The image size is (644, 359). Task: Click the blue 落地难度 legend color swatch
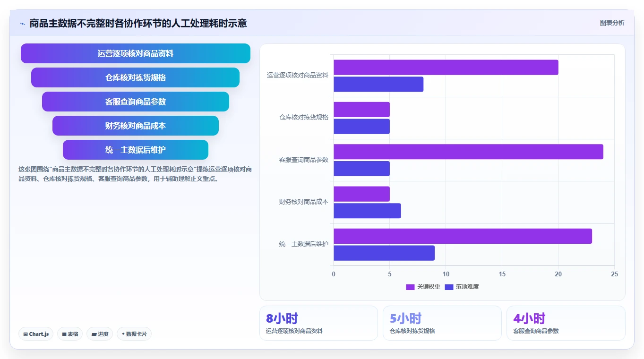(x=449, y=287)
